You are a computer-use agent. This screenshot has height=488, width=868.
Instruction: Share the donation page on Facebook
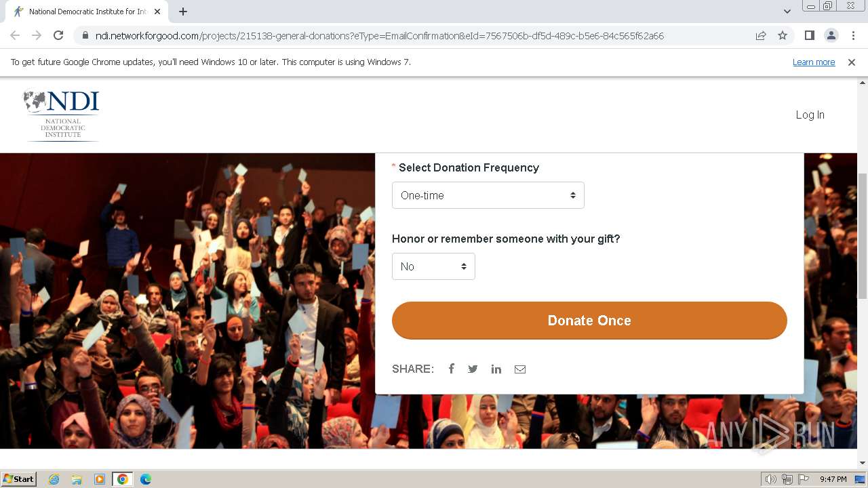pyautogui.click(x=451, y=369)
